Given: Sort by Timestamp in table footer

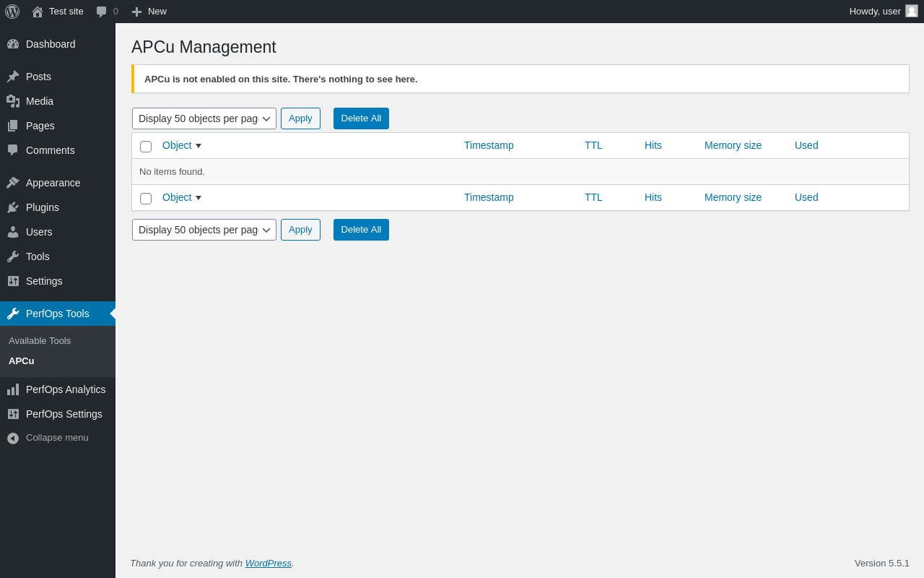Looking at the screenshot, I should tap(489, 197).
